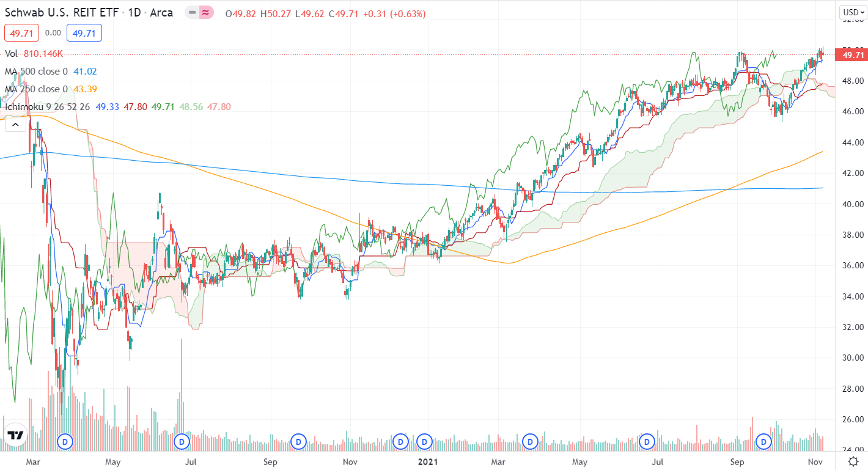Click the 46.00 price axis label
868x470 pixels.
pos(852,112)
